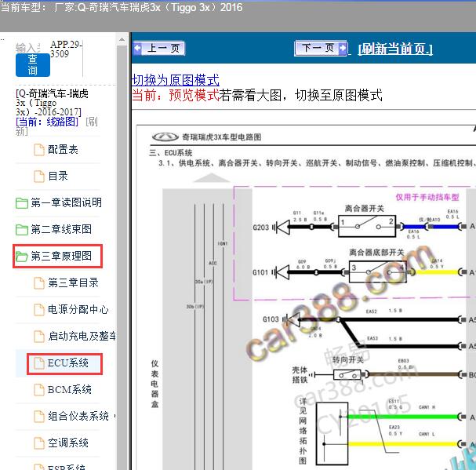
Task: Expand the 第二章线束图 folder
Action: point(61,229)
